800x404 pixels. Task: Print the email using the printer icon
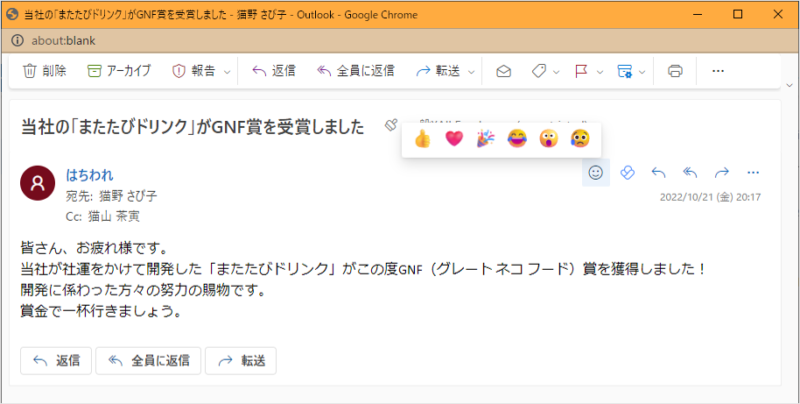(675, 71)
